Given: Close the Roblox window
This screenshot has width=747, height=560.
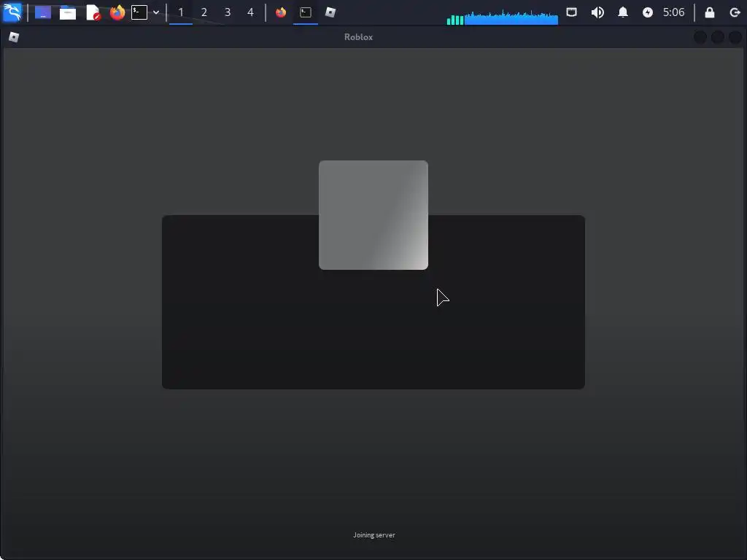Looking at the screenshot, I should (x=735, y=37).
